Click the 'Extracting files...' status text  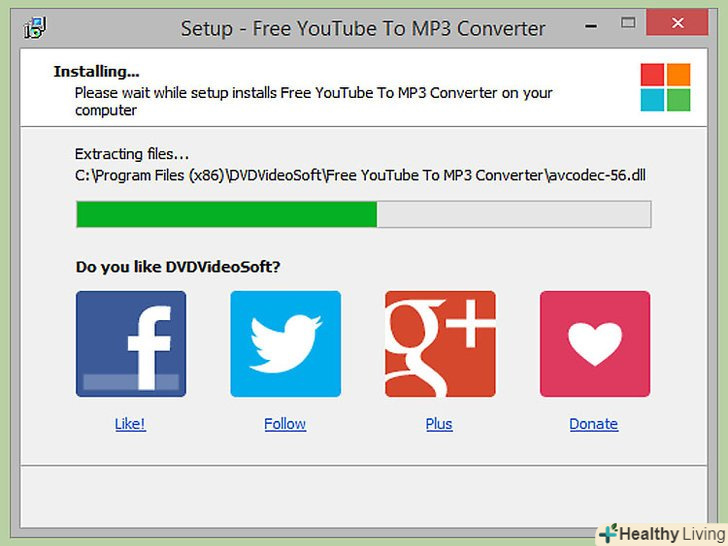(132, 154)
